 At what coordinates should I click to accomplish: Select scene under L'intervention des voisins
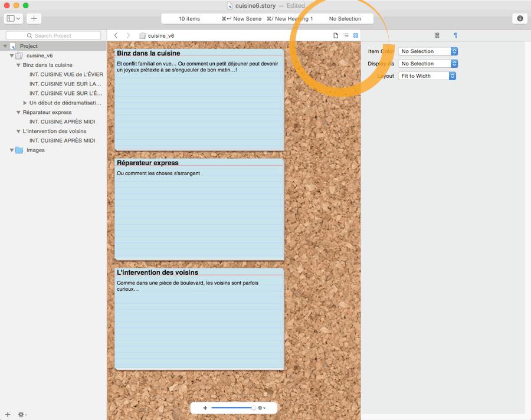[63, 140]
